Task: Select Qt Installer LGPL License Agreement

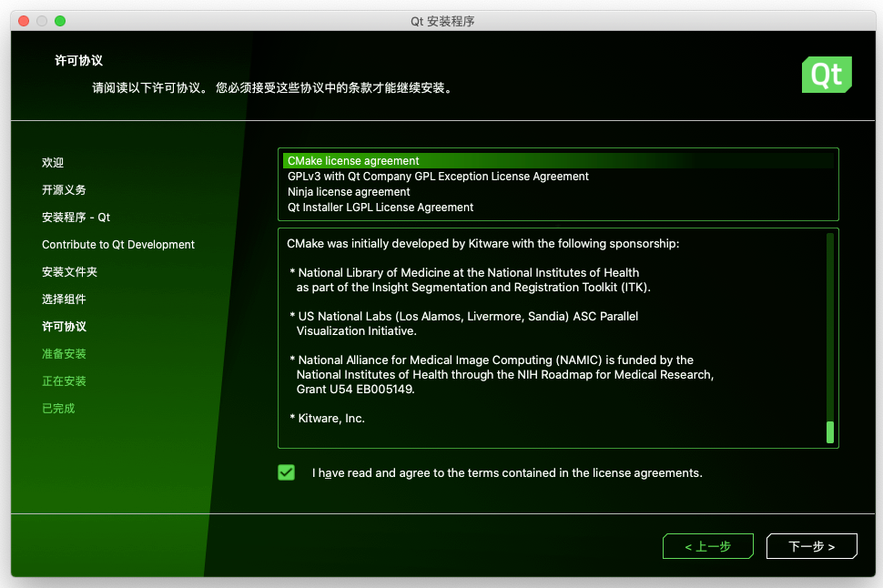Action: pyautogui.click(x=558, y=208)
